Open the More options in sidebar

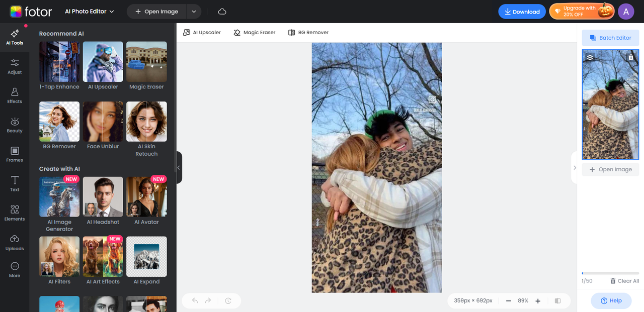(x=15, y=270)
